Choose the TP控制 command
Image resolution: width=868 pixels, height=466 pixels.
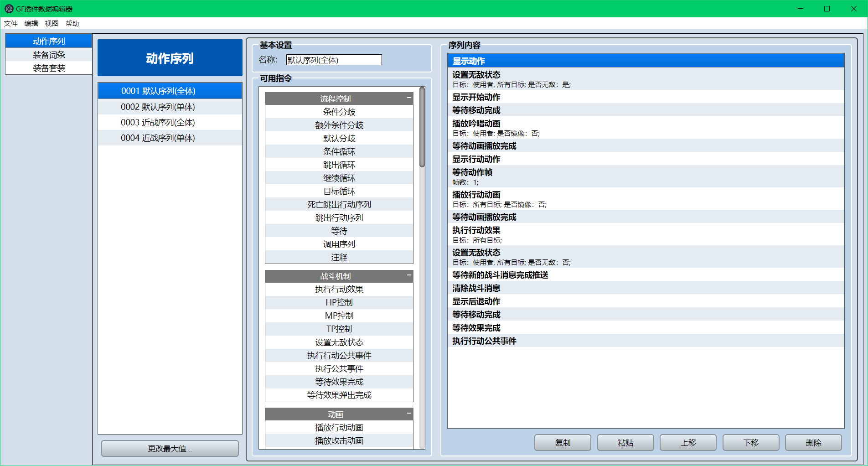[339, 329]
